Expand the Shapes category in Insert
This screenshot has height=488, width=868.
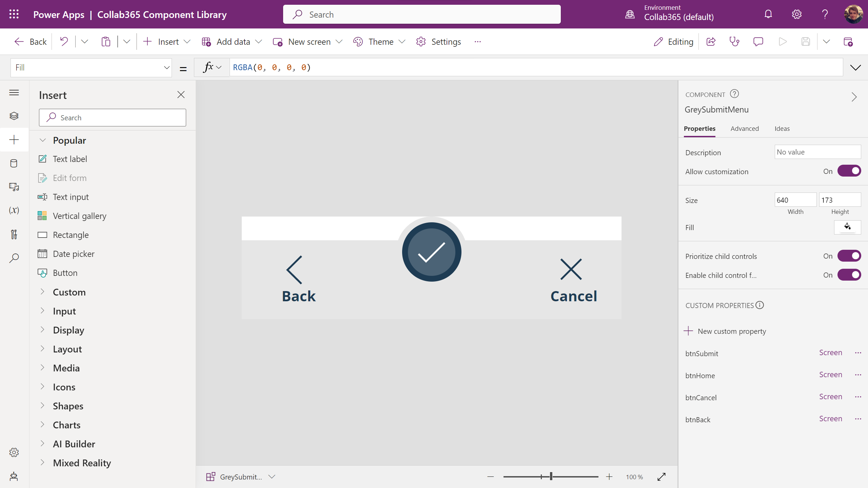click(68, 406)
